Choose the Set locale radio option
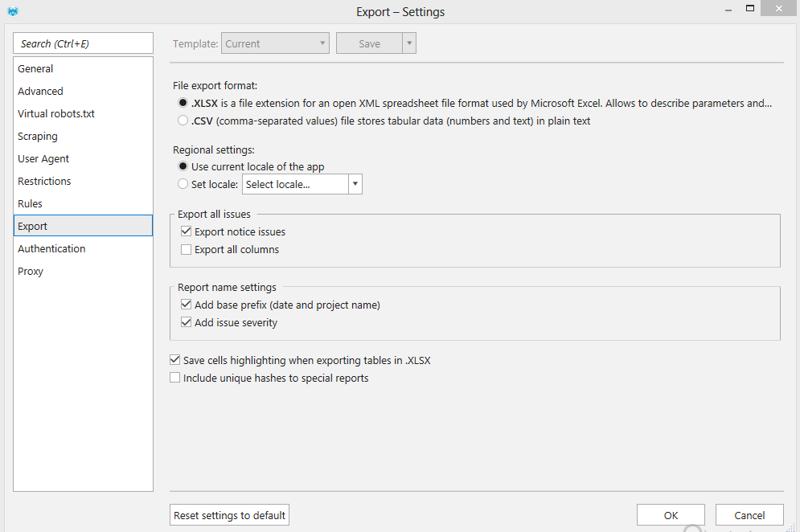Screen dimensions: 800x532 point(183,183)
